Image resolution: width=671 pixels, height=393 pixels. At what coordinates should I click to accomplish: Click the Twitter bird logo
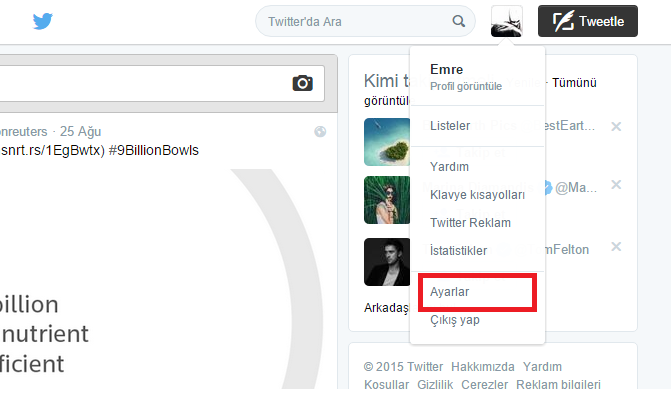pos(43,21)
